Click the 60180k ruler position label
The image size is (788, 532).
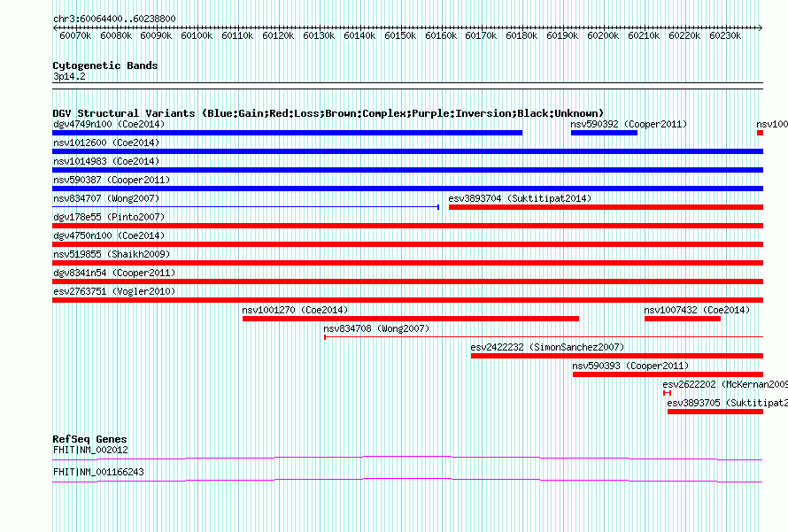tap(521, 35)
